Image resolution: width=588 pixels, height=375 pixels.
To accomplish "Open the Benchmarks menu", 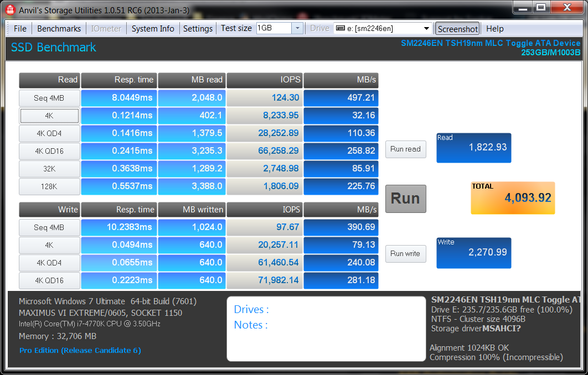I will tap(59, 29).
